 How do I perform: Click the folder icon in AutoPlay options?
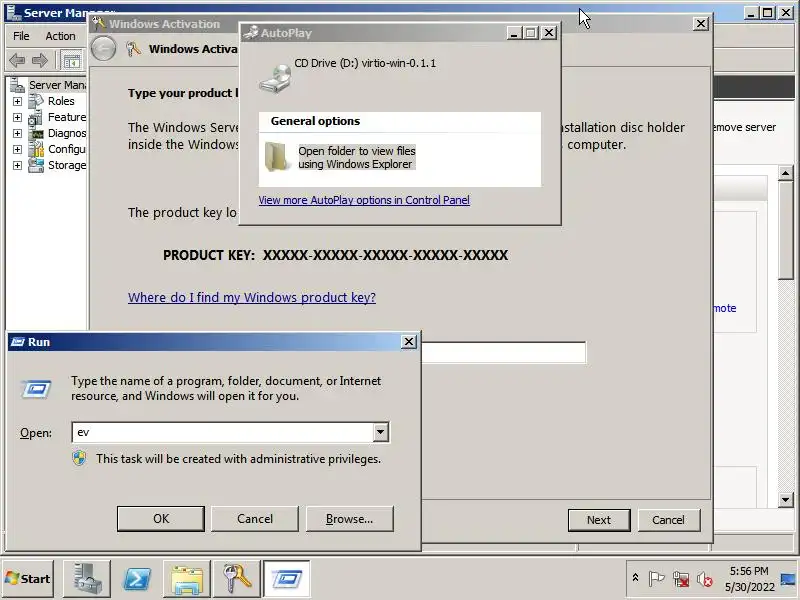click(x=276, y=157)
